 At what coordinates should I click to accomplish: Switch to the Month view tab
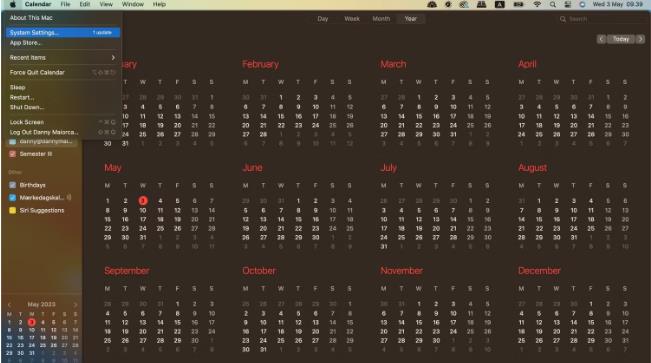tap(381, 19)
